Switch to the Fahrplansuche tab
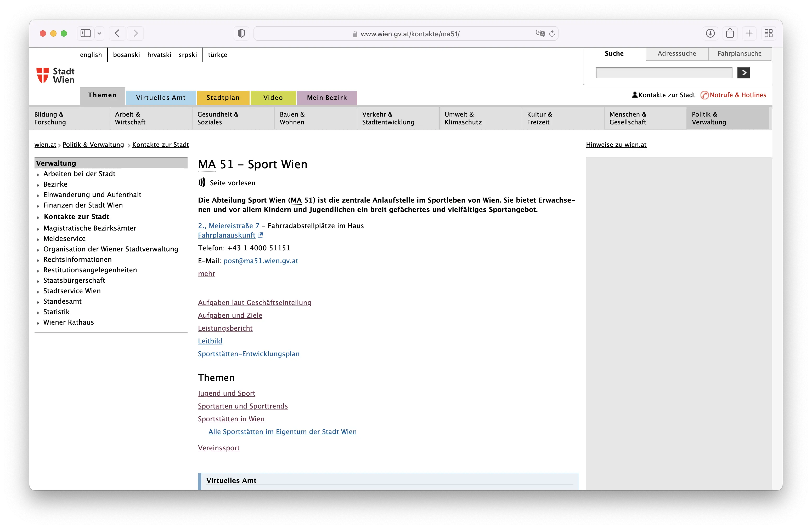Screen dimensions: 812x529 pyautogui.click(x=739, y=54)
